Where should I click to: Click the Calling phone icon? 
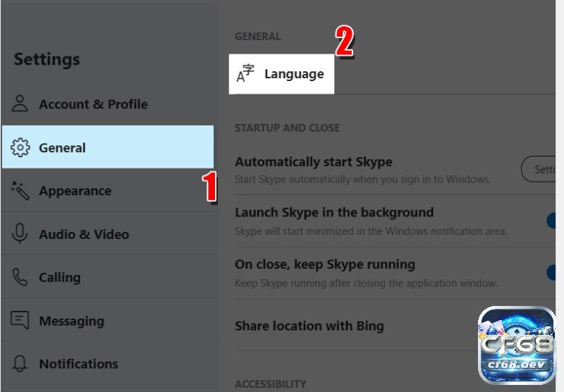tap(20, 277)
